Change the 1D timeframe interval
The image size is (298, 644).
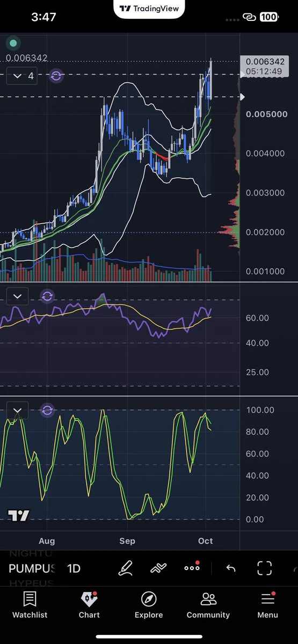pyautogui.click(x=74, y=568)
